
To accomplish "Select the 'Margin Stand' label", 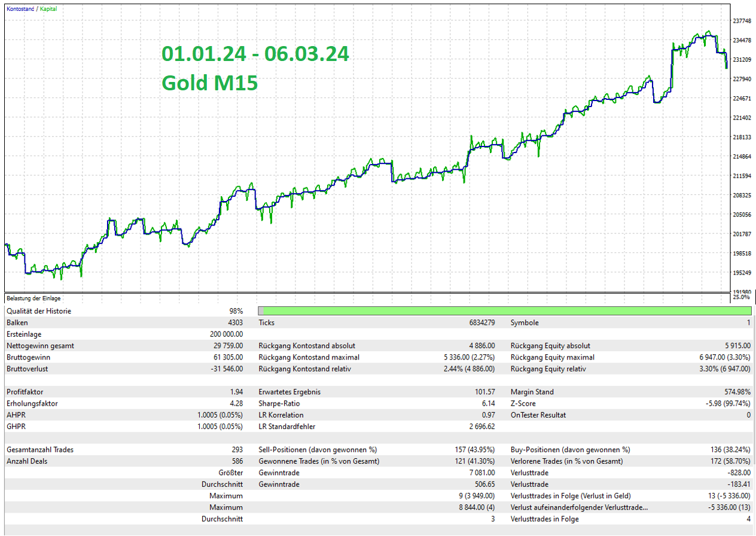I will click(x=532, y=392).
